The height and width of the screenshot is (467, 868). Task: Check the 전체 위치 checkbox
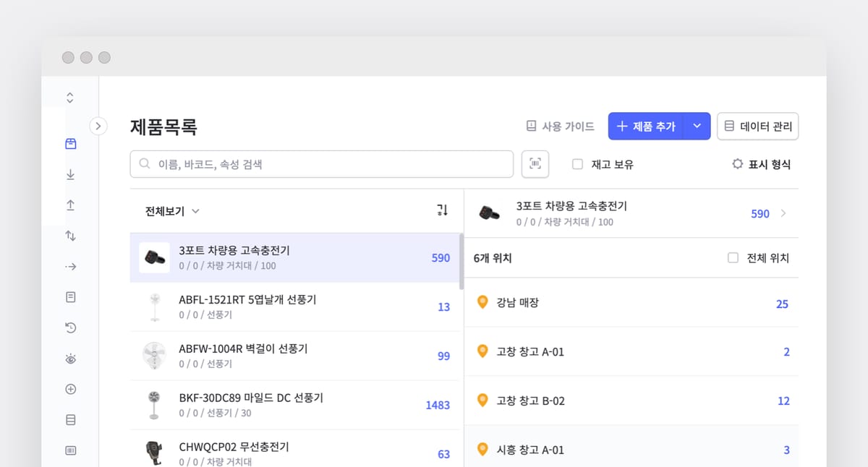click(x=733, y=258)
